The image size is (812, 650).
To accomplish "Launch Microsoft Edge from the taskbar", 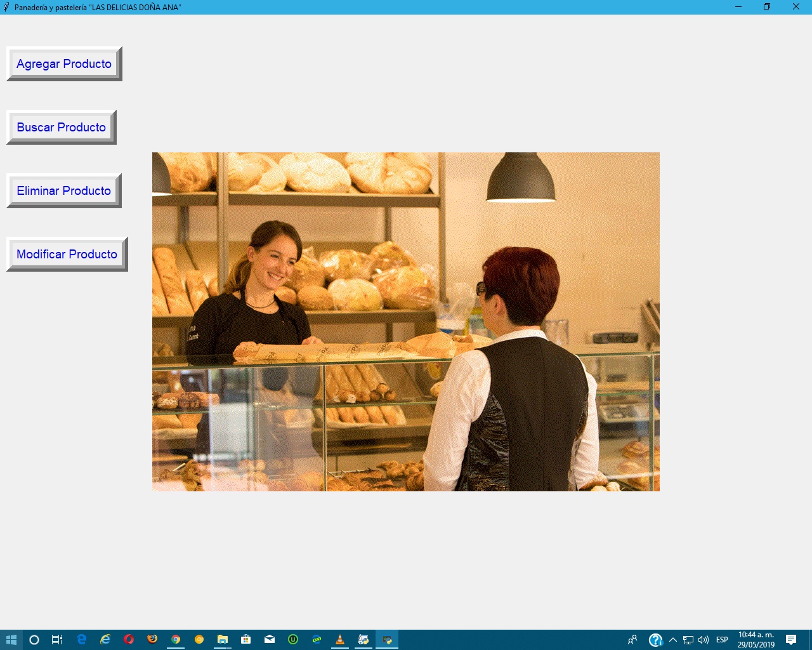I will [x=82, y=639].
